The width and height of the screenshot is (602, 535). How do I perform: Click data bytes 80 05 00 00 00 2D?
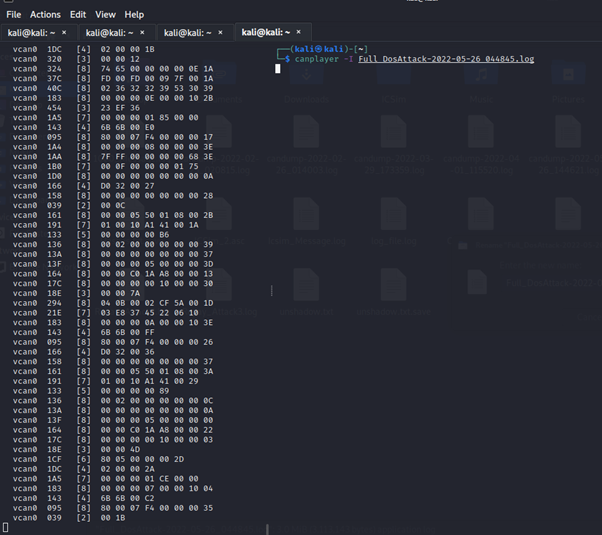[x=142, y=459]
